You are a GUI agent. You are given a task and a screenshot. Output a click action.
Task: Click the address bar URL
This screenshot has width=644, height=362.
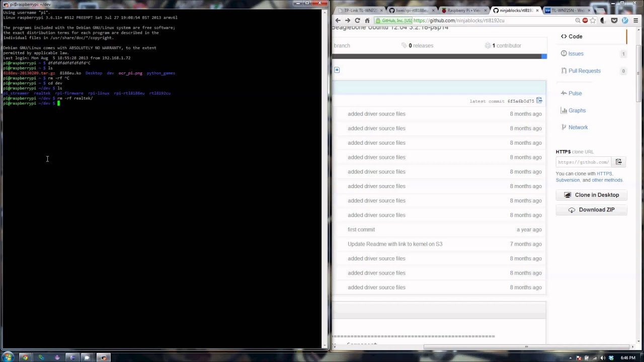pyautogui.click(x=459, y=21)
